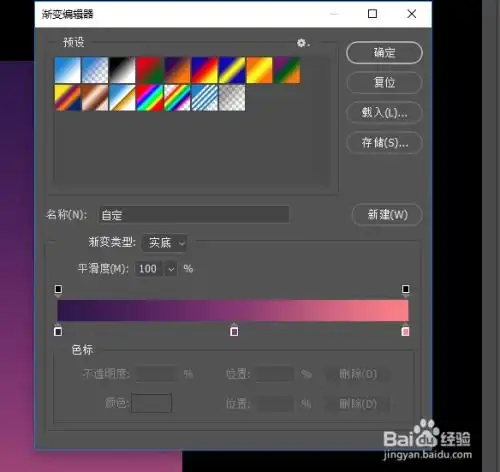
Task: Expand the 平滑度 smoothness dropdown arrow
Action: 171,269
